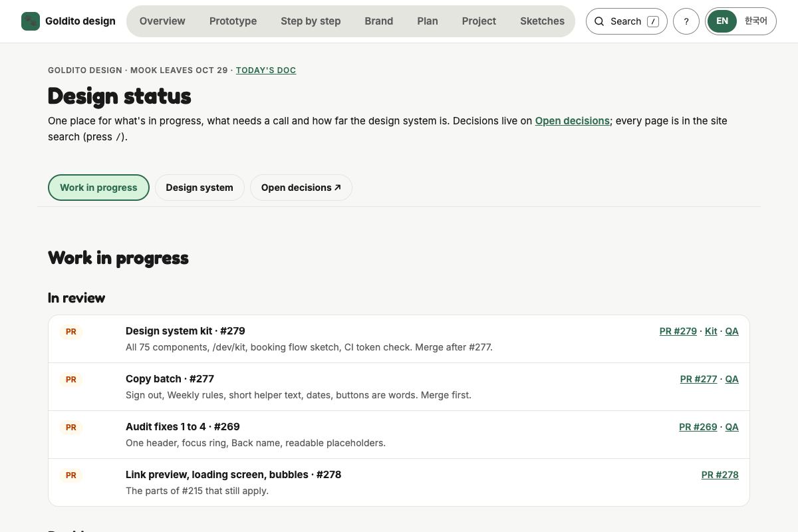Click PR badge for Design system kit
The image size is (798, 532).
(71, 332)
